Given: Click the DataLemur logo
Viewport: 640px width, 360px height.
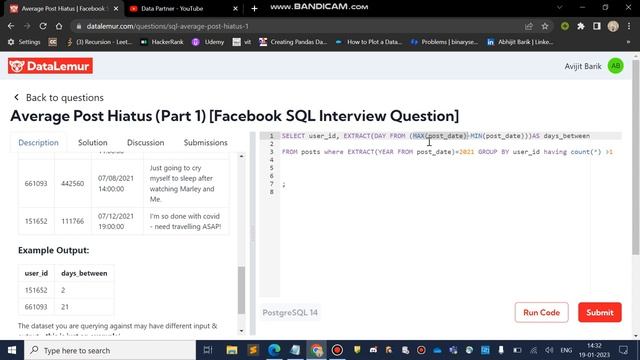Looking at the screenshot, I should point(50,66).
